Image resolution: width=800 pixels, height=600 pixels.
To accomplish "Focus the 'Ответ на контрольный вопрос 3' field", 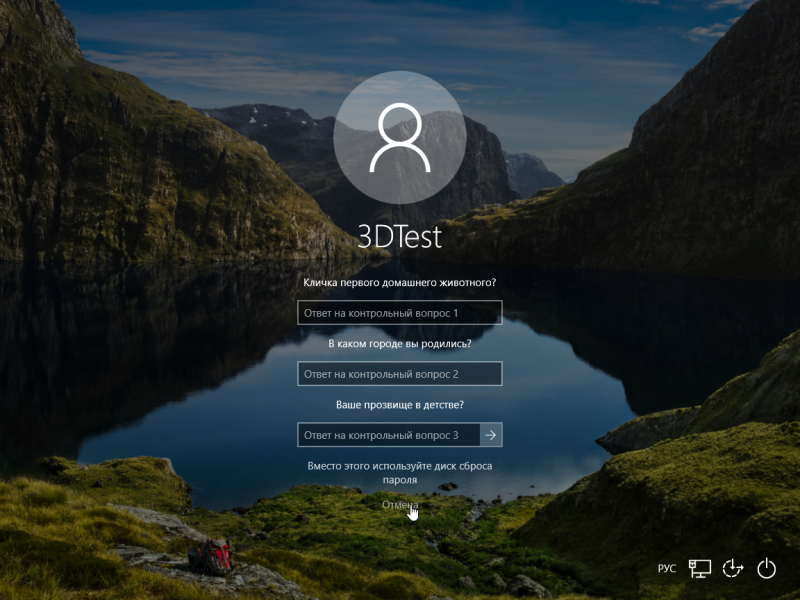I will (388, 435).
